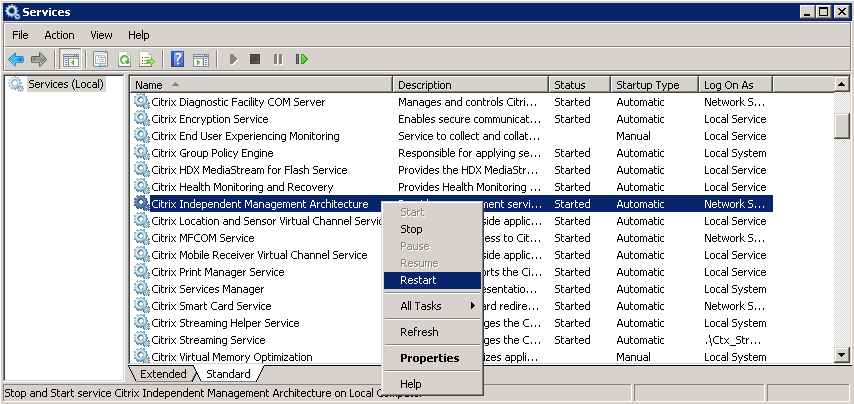Click the scrollbar down arrow
The image size is (854, 404).
pyautogui.click(x=842, y=357)
